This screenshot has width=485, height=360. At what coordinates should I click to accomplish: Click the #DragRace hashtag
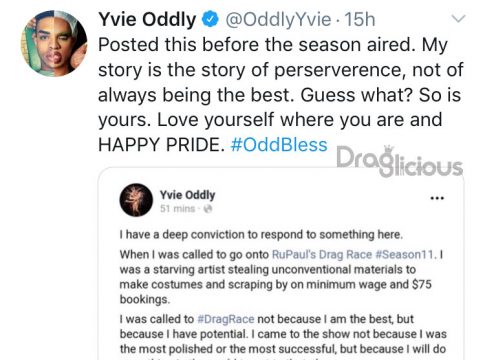click(226, 319)
